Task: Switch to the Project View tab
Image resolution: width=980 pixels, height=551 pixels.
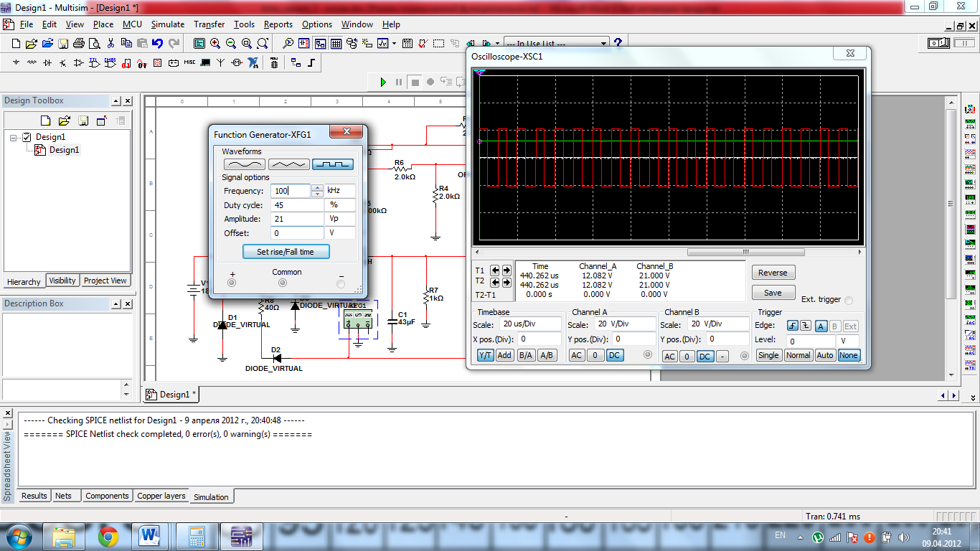Action: tap(105, 281)
